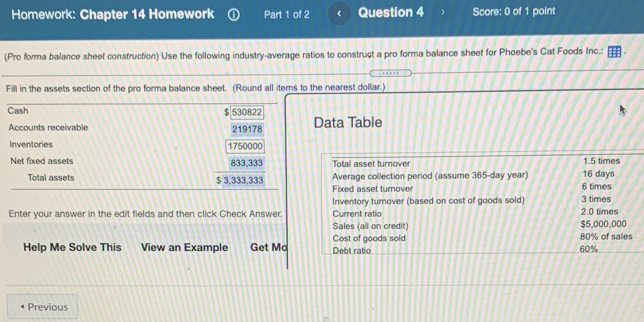Collapse the question instructions divider

(391, 73)
